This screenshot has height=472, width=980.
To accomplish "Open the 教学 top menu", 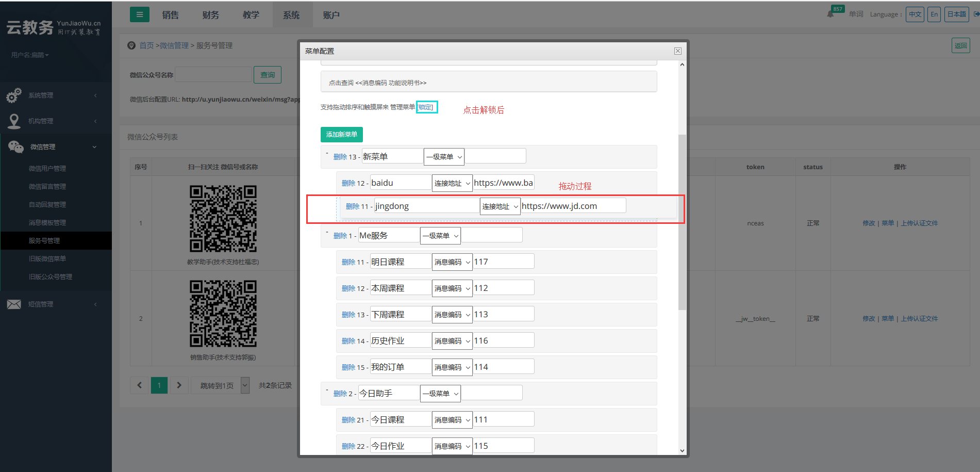I will click(251, 15).
